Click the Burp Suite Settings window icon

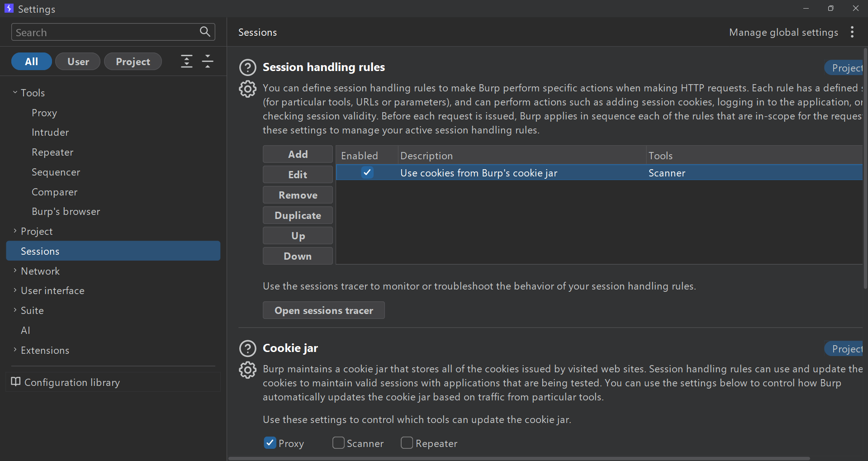click(x=9, y=9)
